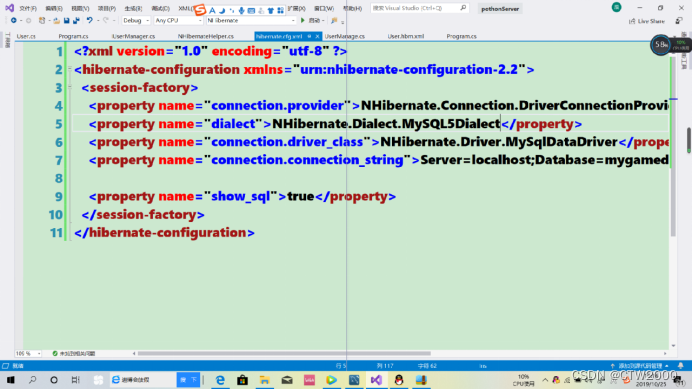Click the Baidu search button on taskbar
Viewport: 693px width, 390px height.
[188, 380]
